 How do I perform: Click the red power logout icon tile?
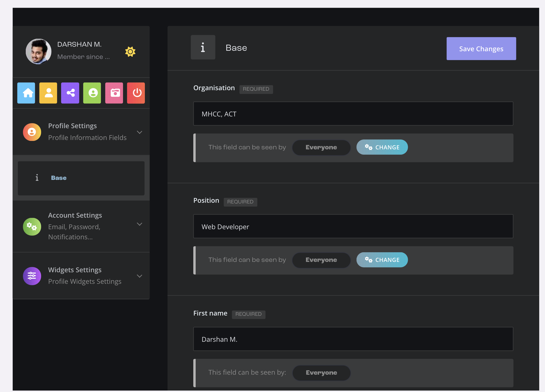coord(136,93)
